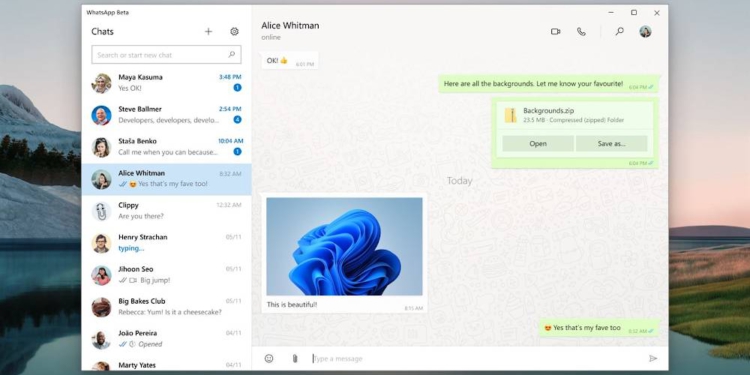Open João Pereira's avatar
750x375 pixels.
pyautogui.click(x=101, y=340)
